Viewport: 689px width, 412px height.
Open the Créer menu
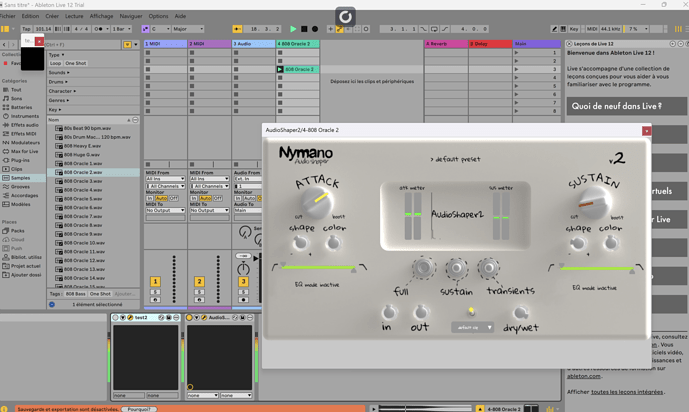pos(52,16)
